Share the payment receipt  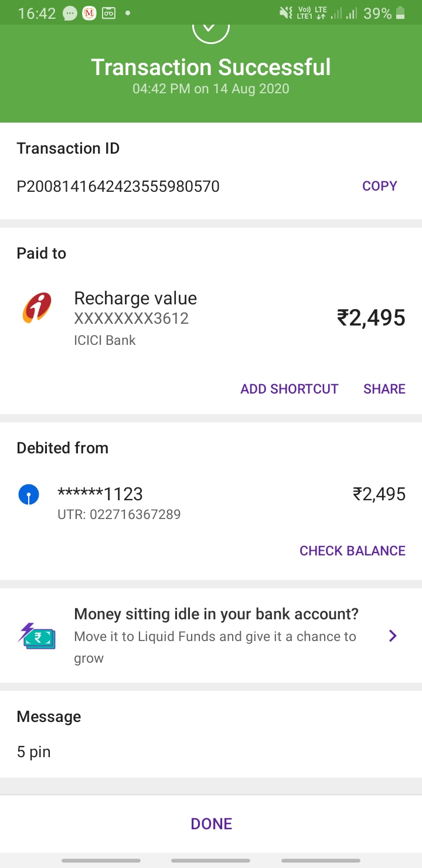tap(384, 389)
